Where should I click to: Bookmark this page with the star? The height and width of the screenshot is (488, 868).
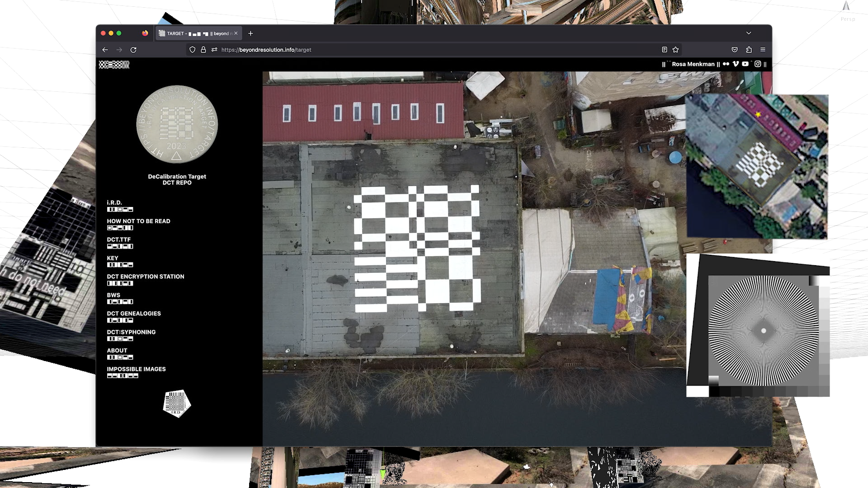pyautogui.click(x=675, y=50)
